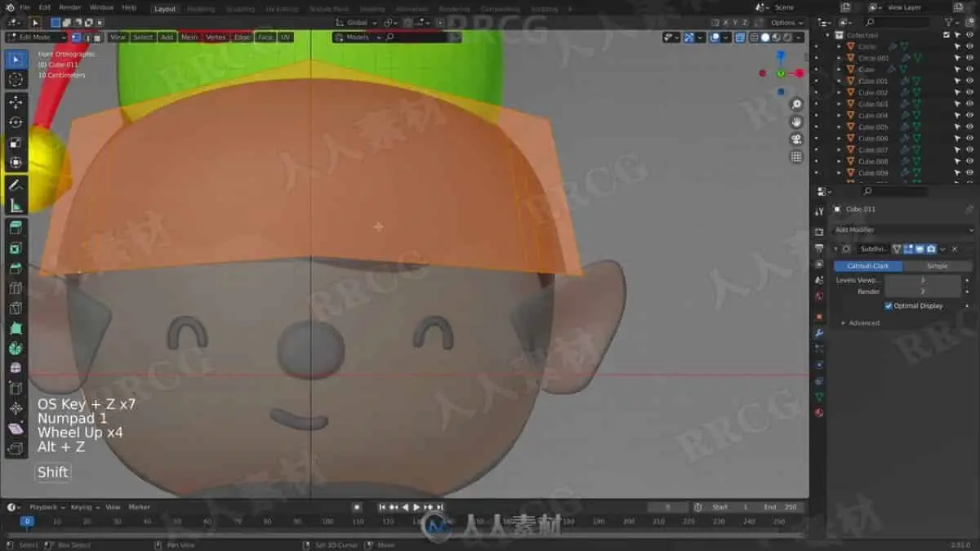Select the Knife tool
This screenshot has height=551, width=980.
click(16, 309)
